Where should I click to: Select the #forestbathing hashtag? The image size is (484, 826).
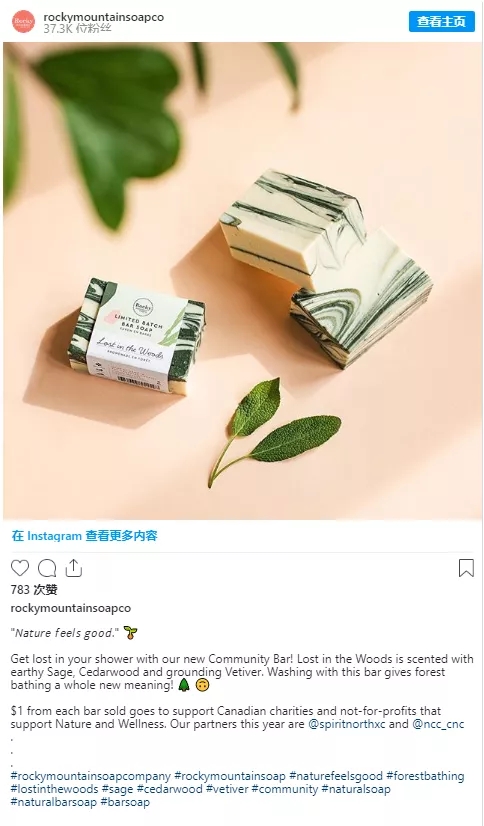[425, 776]
